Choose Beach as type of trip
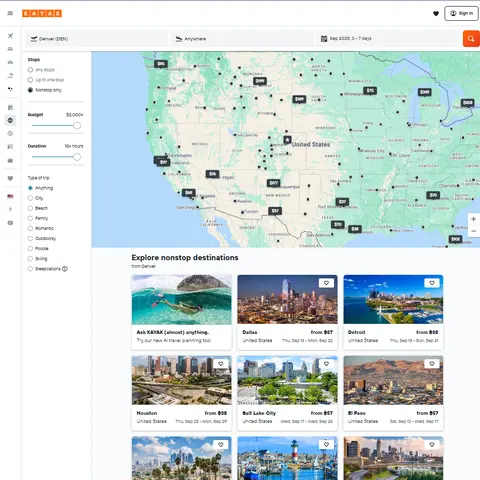This screenshot has height=480, width=480. [30, 208]
